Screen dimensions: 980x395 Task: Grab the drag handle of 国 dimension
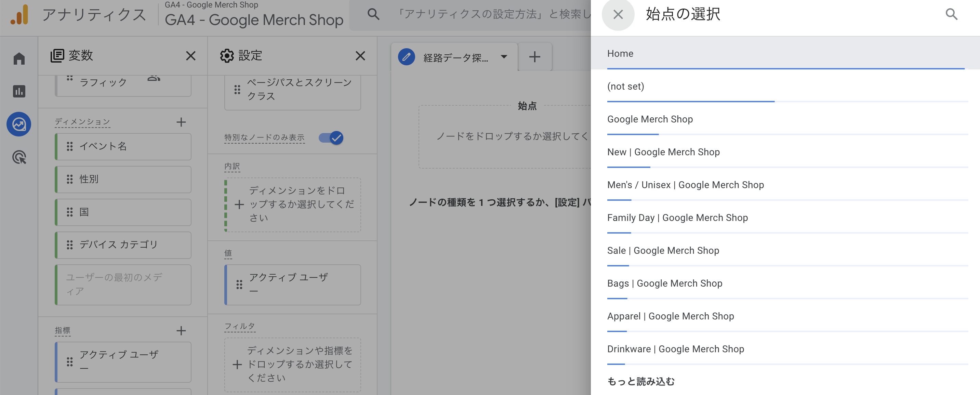click(x=70, y=212)
